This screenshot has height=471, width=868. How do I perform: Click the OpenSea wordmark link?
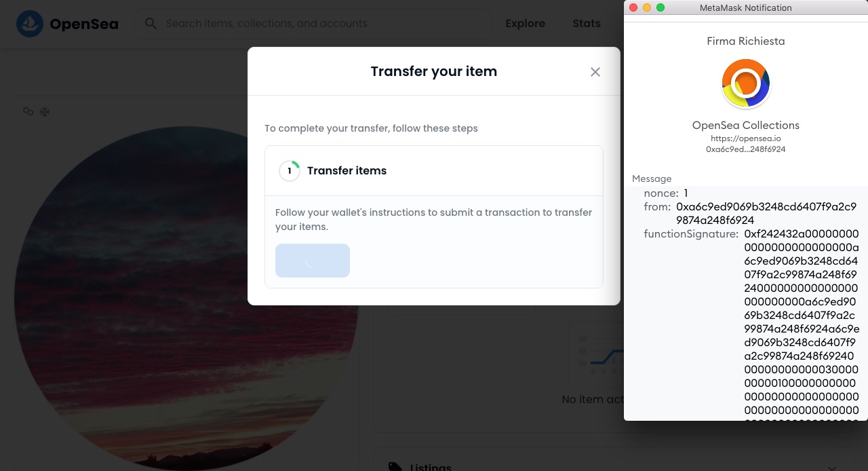point(84,24)
